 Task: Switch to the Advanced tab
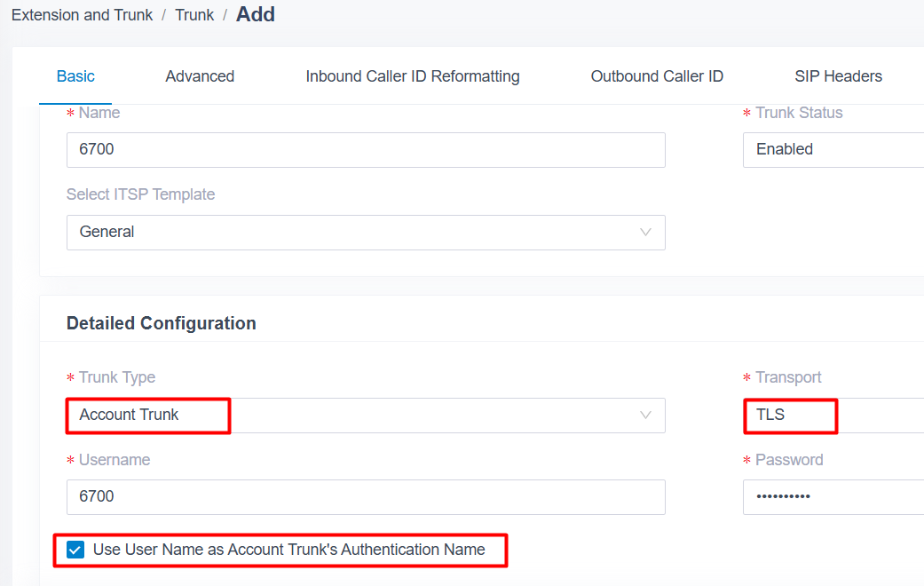pos(200,76)
